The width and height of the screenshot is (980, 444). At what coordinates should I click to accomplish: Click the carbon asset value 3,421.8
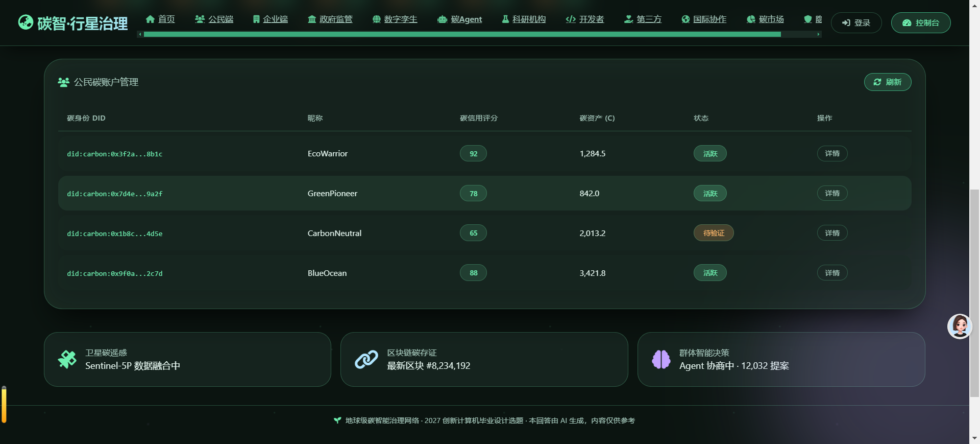(592, 273)
